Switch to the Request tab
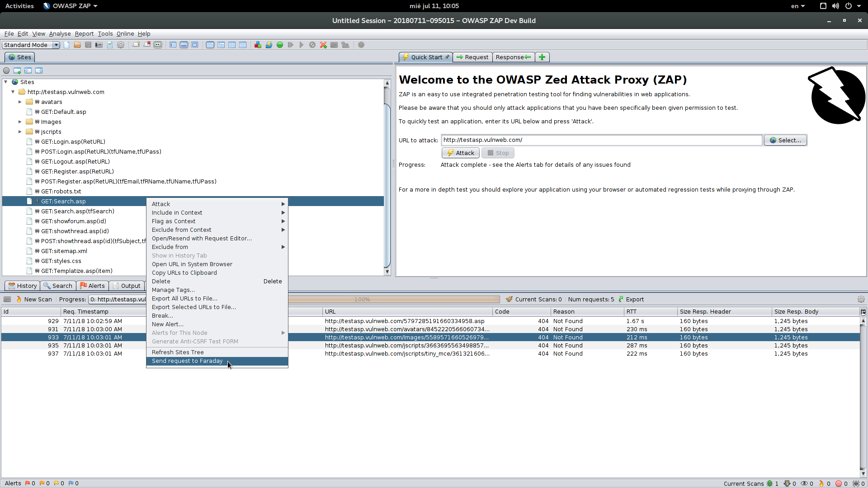868x488 pixels. (472, 57)
